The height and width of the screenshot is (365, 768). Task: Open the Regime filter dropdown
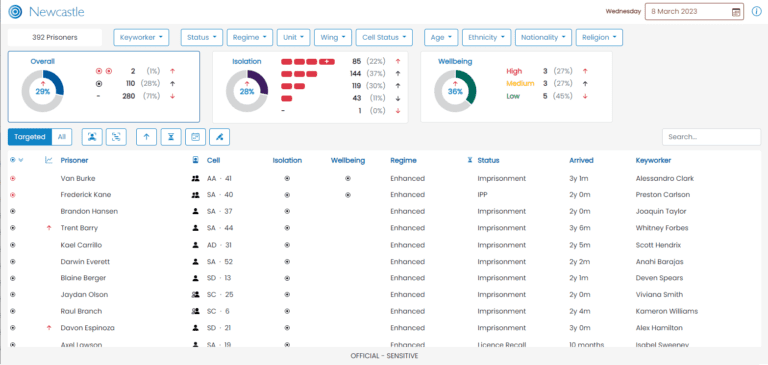point(250,37)
